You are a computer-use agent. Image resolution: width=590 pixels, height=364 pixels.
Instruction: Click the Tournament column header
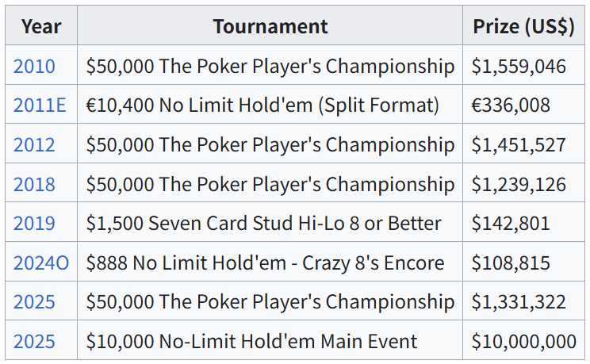270,26
